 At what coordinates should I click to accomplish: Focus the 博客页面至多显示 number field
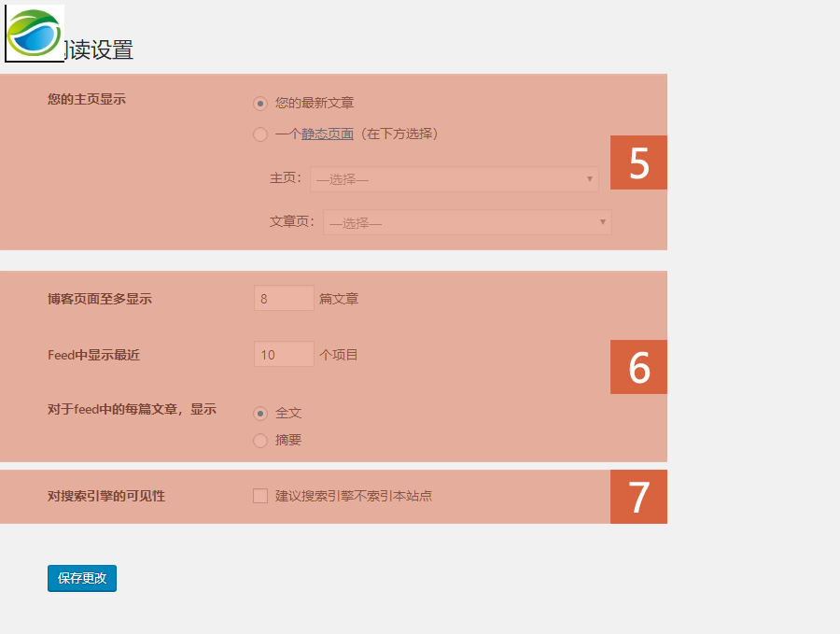point(284,298)
